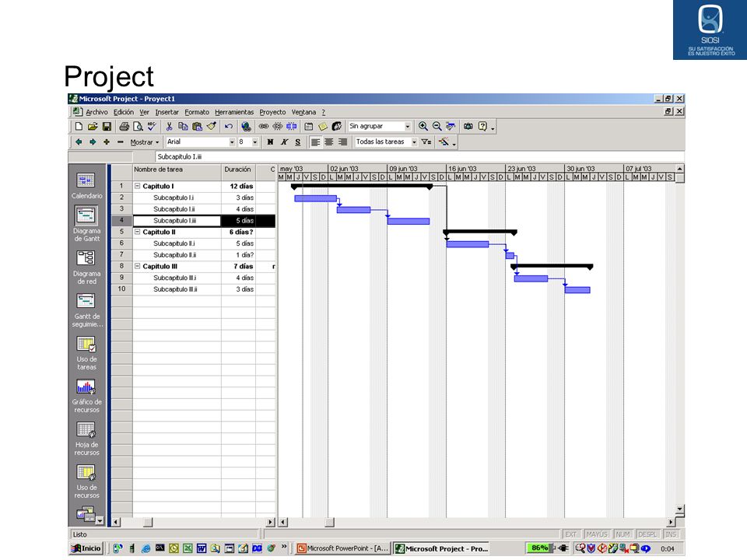Align text to the right
Screen dimensions: 747x560
[x=342, y=142]
